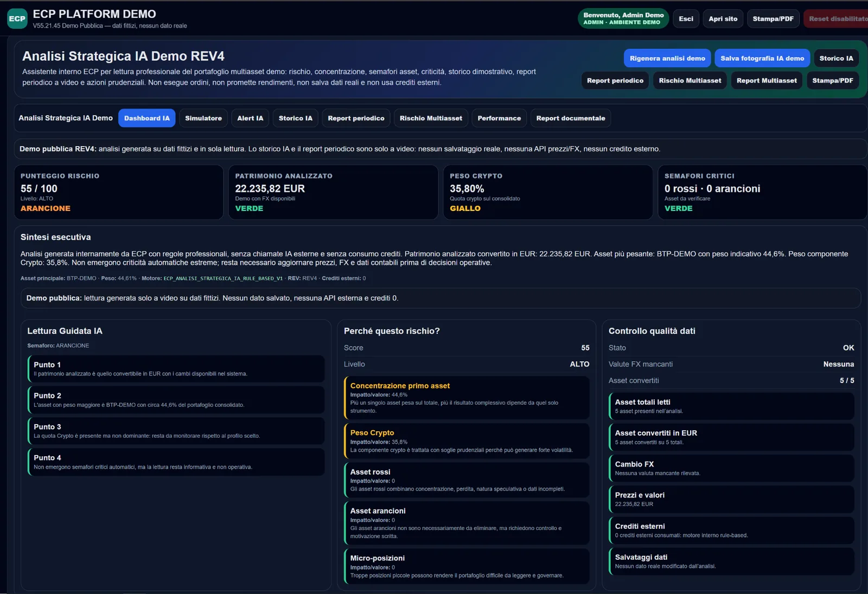Click the Stato OK row

click(731, 348)
